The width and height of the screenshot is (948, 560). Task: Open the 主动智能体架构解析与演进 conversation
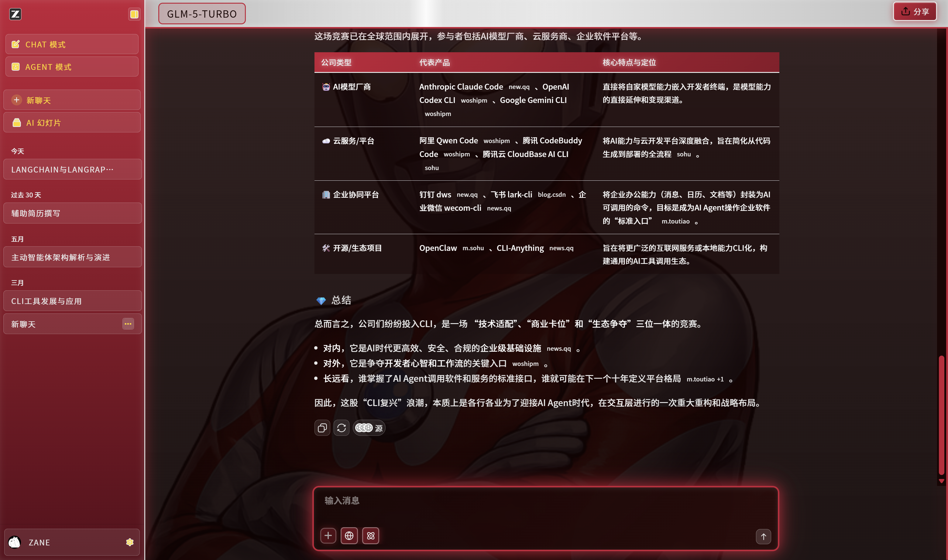click(x=73, y=257)
